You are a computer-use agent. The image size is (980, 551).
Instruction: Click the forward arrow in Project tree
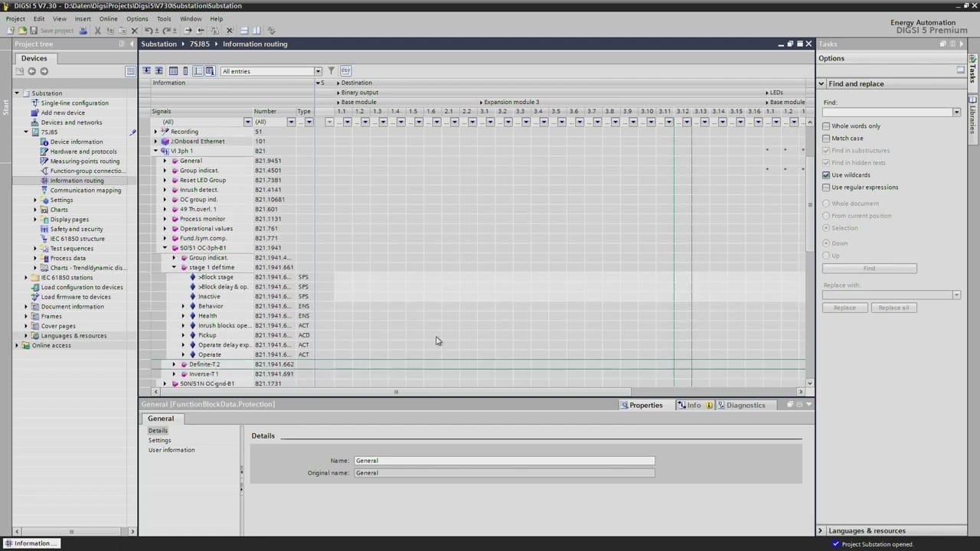point(44,71)
